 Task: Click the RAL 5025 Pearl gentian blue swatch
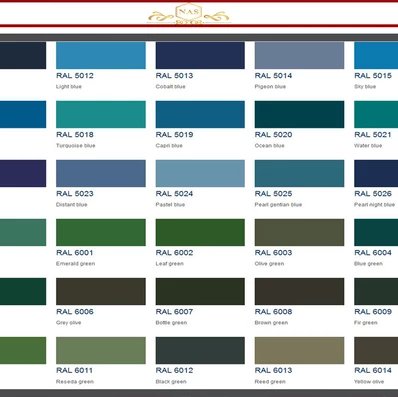point(299,173)
